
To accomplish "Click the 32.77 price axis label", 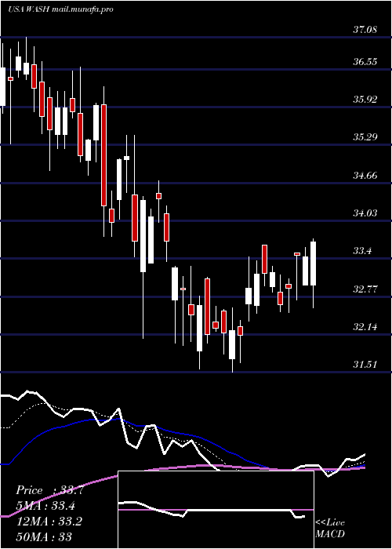I will (x=365, y=289).
